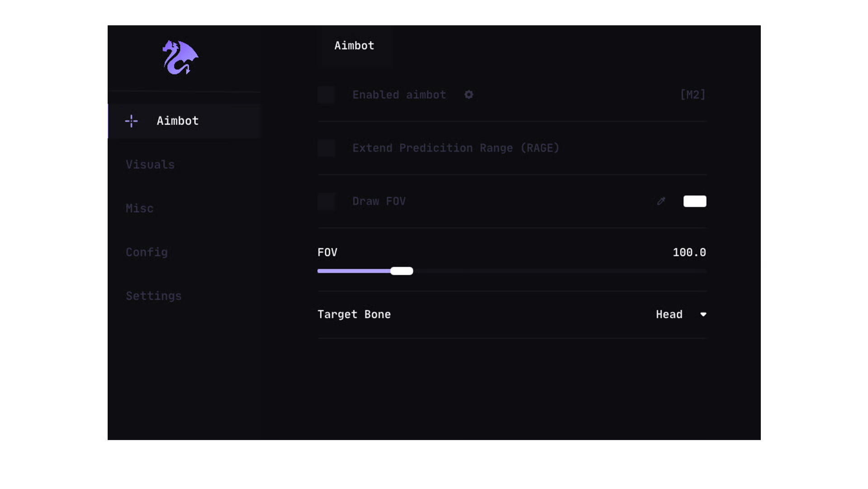Switch to the Visuals section

(150, 164)
